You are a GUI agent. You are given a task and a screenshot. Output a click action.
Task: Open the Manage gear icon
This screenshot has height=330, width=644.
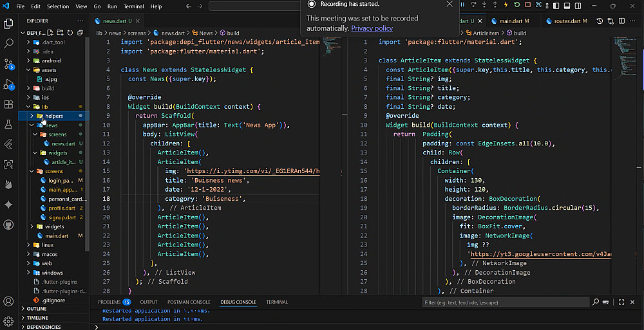pyautogui.click(x=9, y=320)
